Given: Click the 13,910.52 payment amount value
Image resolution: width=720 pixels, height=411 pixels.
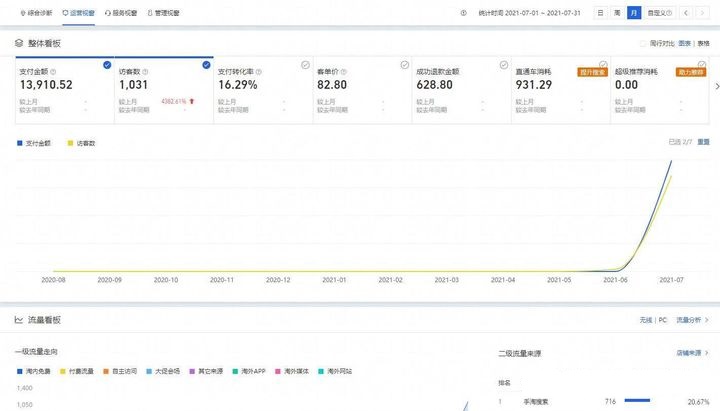Looking at the screenshot, I should click(46, 85).
